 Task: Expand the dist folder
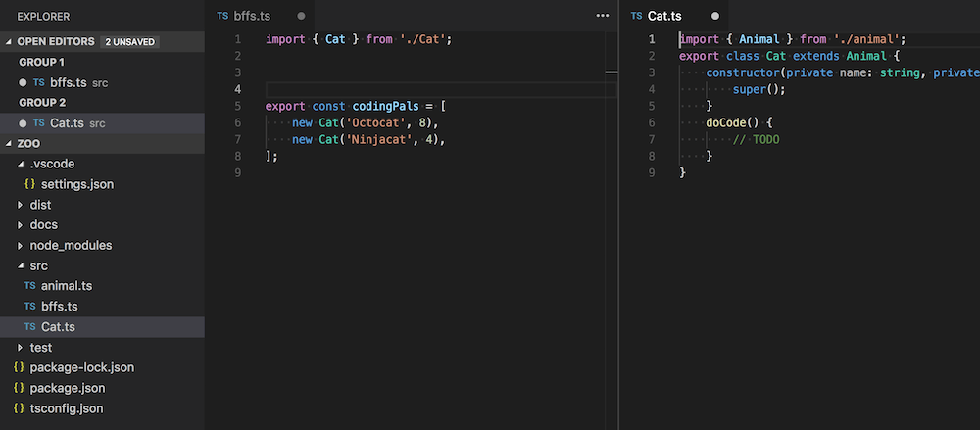coord(21,205)
